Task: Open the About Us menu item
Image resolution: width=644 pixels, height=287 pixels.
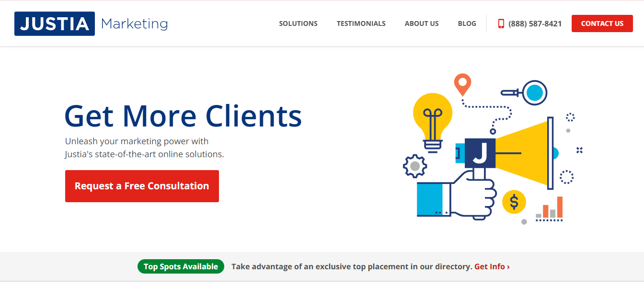Action: 422,23
